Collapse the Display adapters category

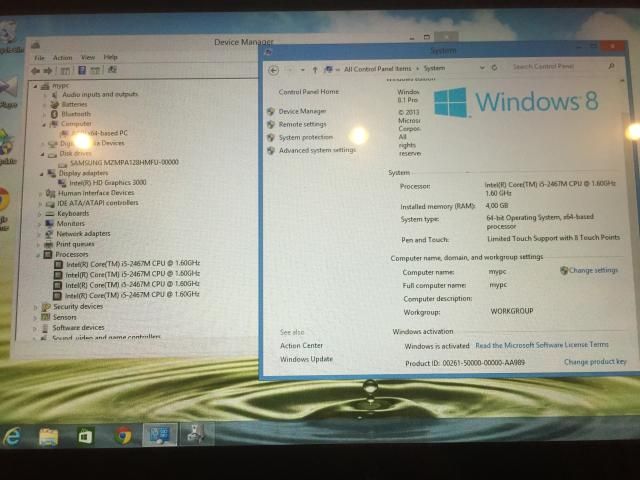tap(42, 174)
